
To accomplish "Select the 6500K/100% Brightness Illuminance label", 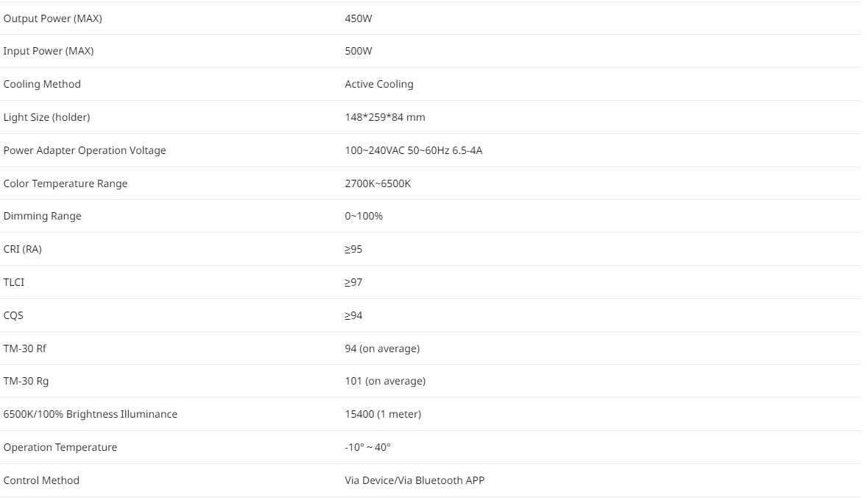I will [x=91, y=414].
